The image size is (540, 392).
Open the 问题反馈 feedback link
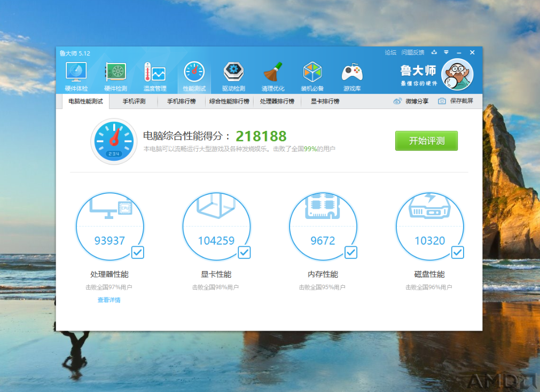pos(413,52)
